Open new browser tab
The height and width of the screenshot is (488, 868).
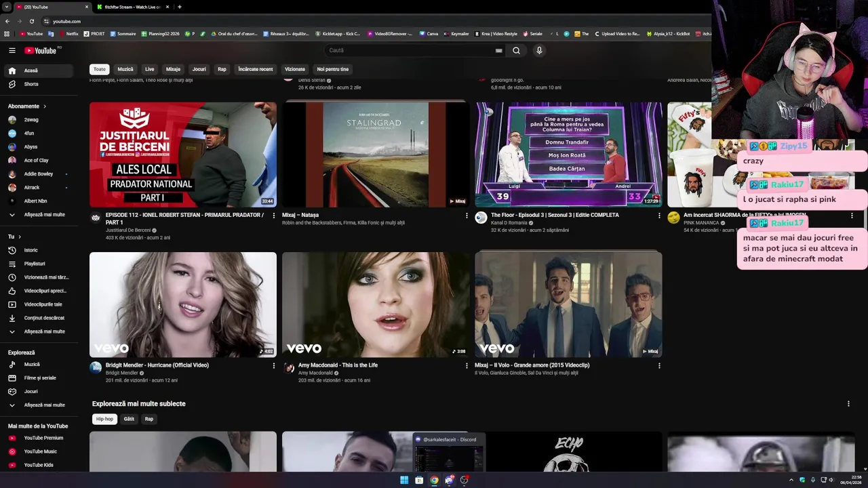[x=179, y=7]
